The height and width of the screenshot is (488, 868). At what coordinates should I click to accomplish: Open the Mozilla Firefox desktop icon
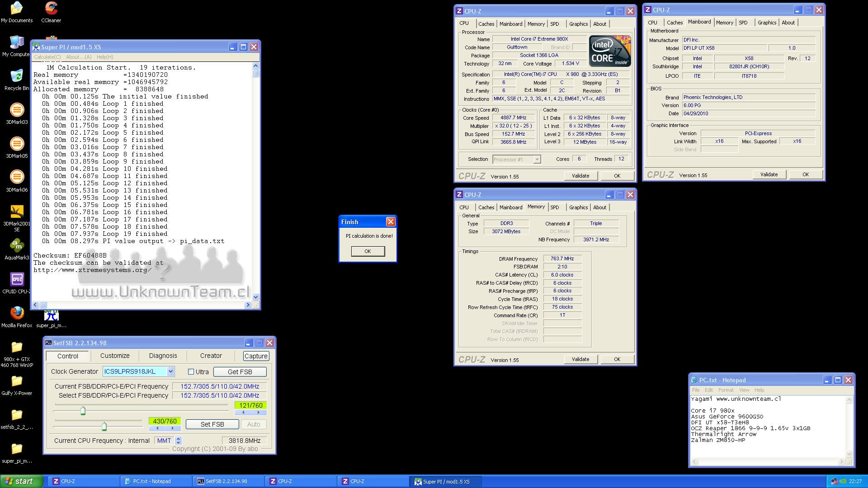click(x=17, y=313)
